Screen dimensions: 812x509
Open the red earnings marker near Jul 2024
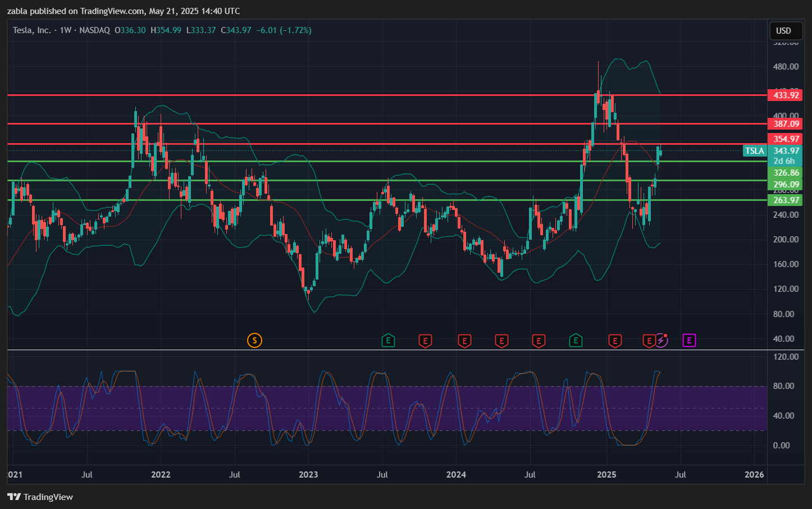(x=539, y=340)
